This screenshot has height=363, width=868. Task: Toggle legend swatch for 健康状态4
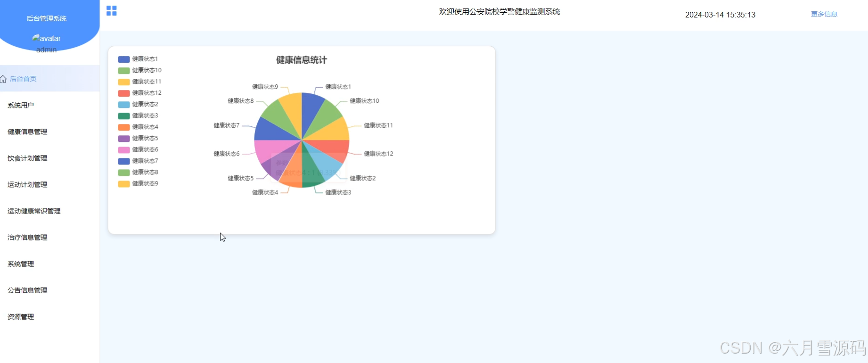click(124, 127)
